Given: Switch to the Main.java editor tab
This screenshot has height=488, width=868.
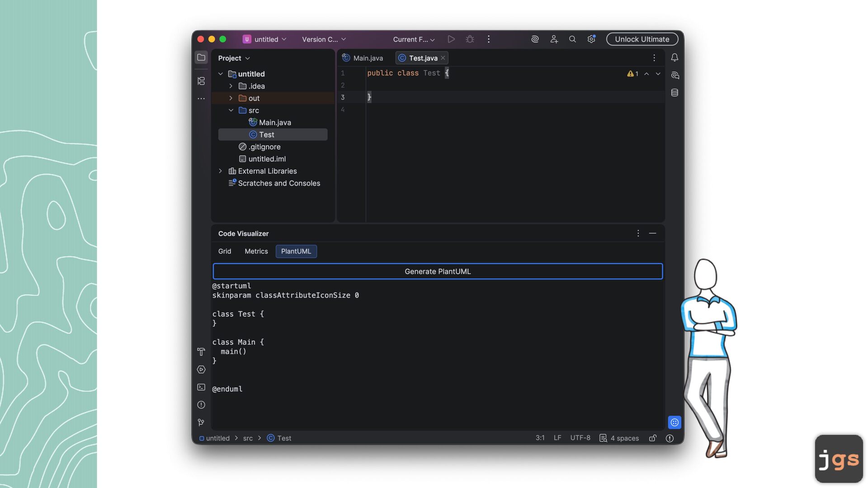Looking at the screenshot, I should tap(363, 58).
